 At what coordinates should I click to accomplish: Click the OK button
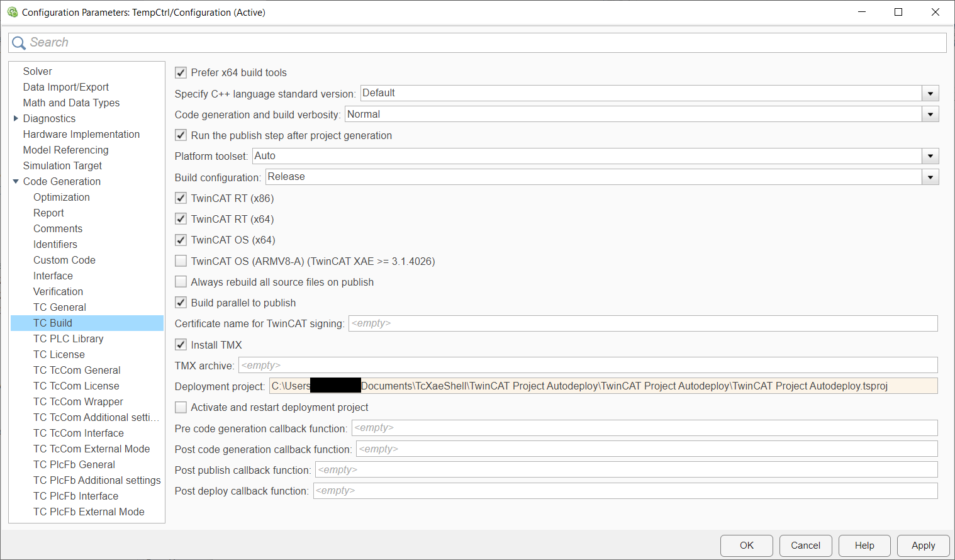click(x=747, y=546)
